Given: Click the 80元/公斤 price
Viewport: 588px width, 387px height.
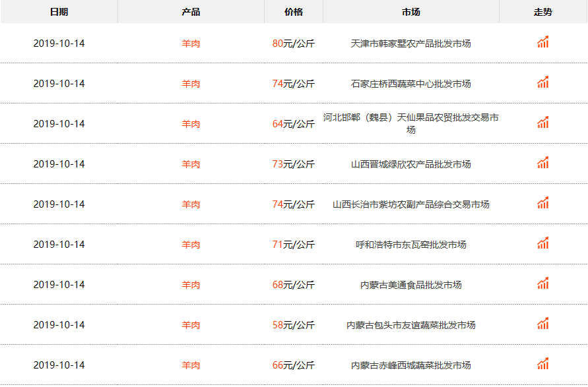Looking at the screenshot, I should (294, 44).
